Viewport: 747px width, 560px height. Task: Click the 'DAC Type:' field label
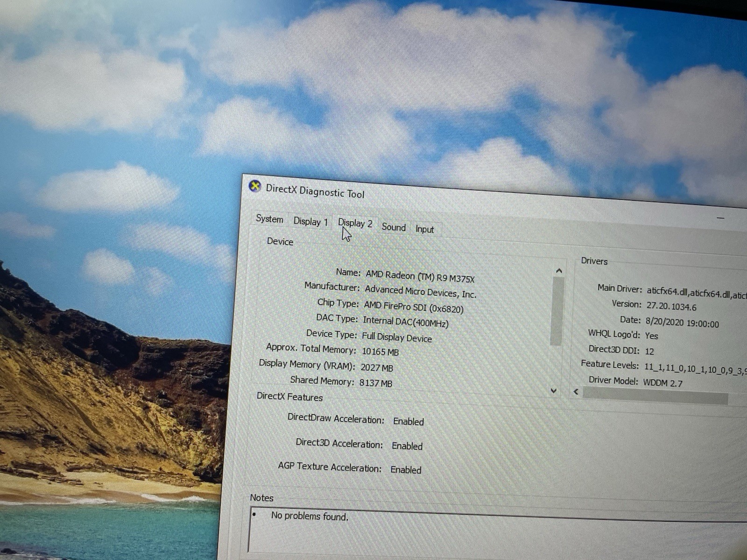(337, 318)
